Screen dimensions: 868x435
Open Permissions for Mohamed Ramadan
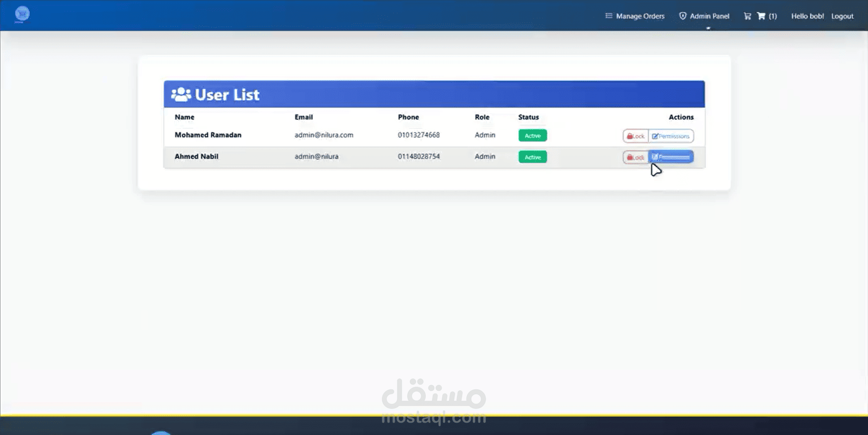(x=671, y=136)
